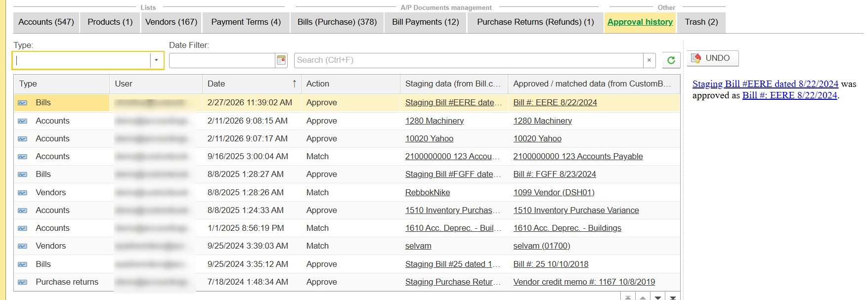868x300 pixels.
Task: Open the Date Filter calendar picker
Action: (x=281, y=60)
